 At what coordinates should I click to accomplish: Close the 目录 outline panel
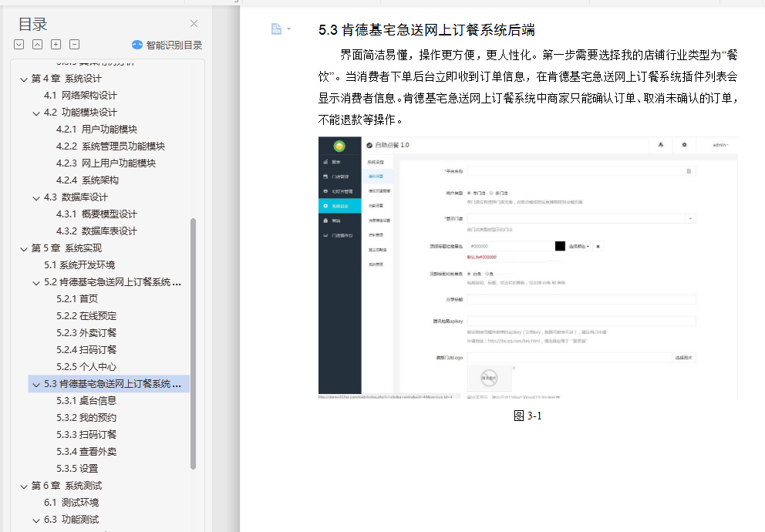point(194,23)
